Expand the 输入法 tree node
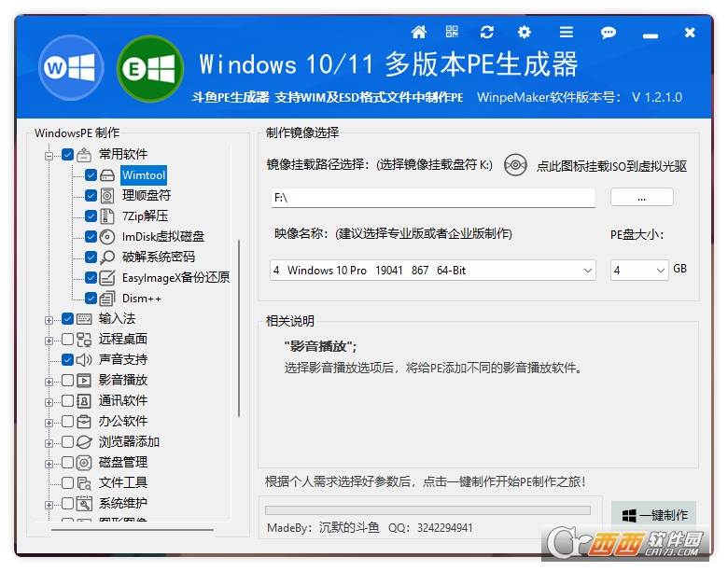 (x=49, y=320)
